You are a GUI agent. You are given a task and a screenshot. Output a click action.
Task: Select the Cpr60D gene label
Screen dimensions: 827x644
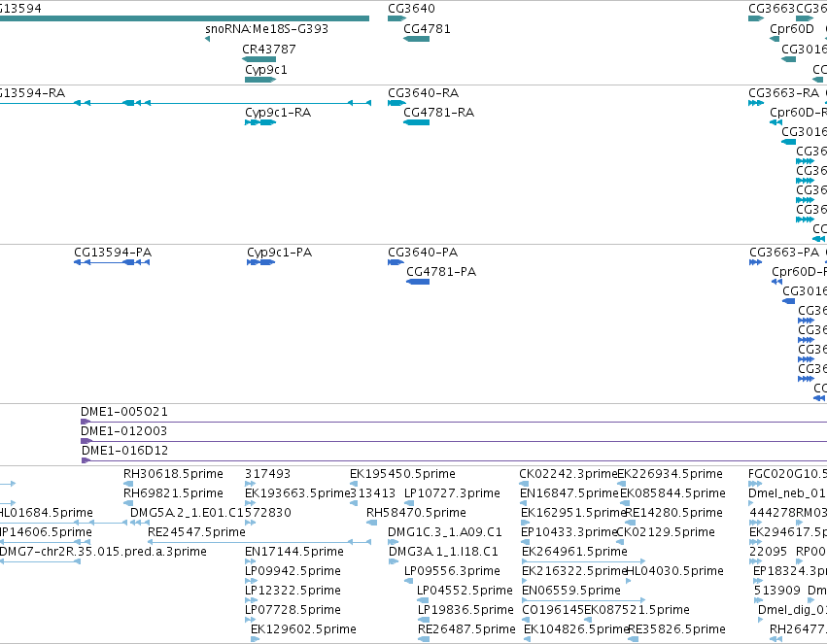click(x=792, y=29)
